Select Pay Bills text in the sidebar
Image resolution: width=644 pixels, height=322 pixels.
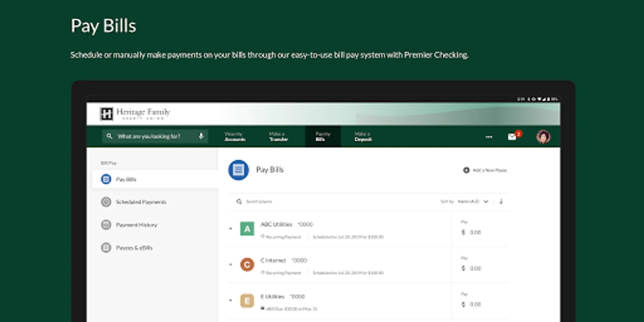[x=126, y=179]
